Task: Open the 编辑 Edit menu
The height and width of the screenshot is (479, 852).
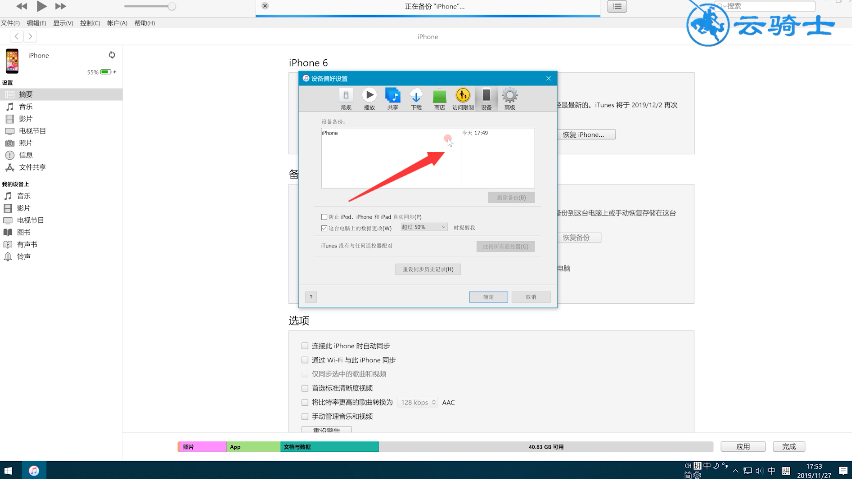Action: (36, 23)
